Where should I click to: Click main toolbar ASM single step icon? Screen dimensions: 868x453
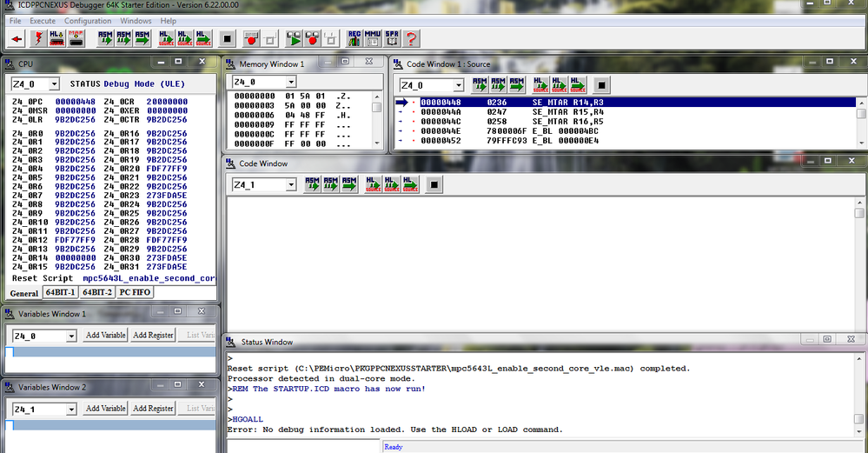click(105, 39)
